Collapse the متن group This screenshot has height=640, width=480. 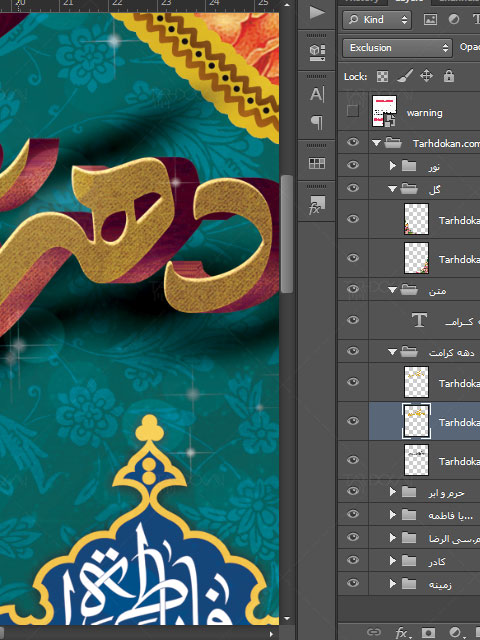point(392,290)
